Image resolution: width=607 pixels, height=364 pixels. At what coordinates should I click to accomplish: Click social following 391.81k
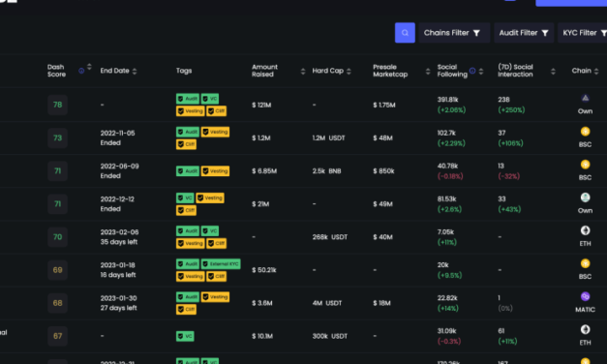point(448,100)
